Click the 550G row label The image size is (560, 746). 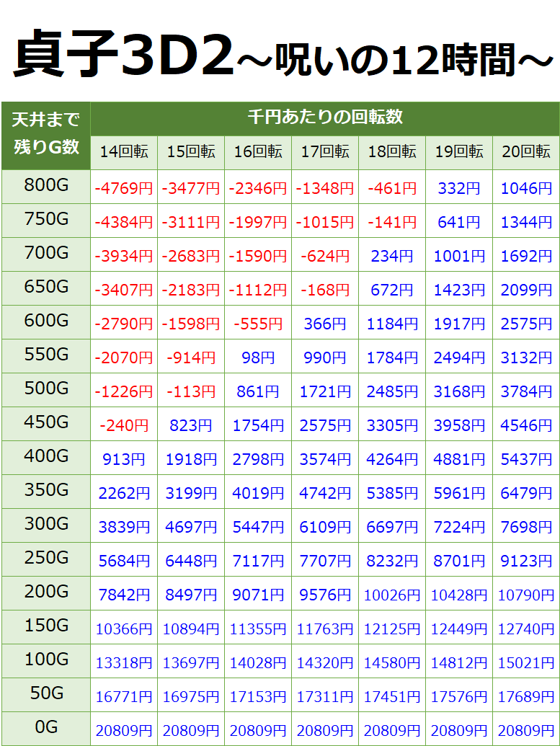pyautogui.click(x=45, y=356)
